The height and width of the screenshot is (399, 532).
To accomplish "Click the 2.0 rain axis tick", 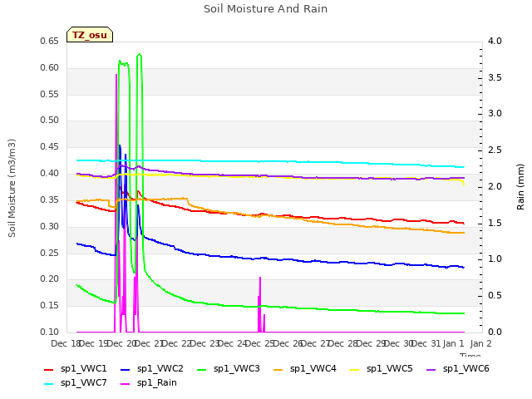I will tap(495, 186).
